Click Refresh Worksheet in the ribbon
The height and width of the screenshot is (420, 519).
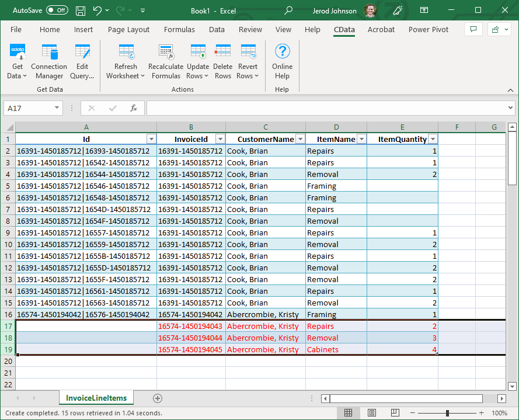(126, 61)
